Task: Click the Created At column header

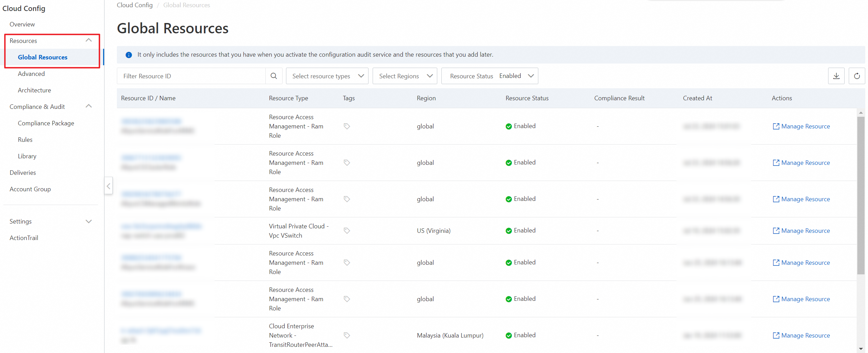Action: pyautogui.click(x=697, y=98)
